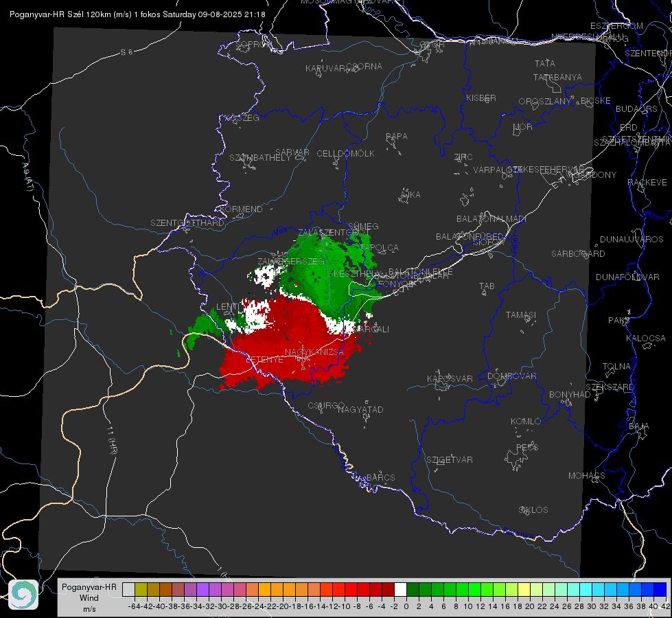The image size is (672, 618).
Task: Click the KAPOSVÁR city label
Action: coord(450,379)
